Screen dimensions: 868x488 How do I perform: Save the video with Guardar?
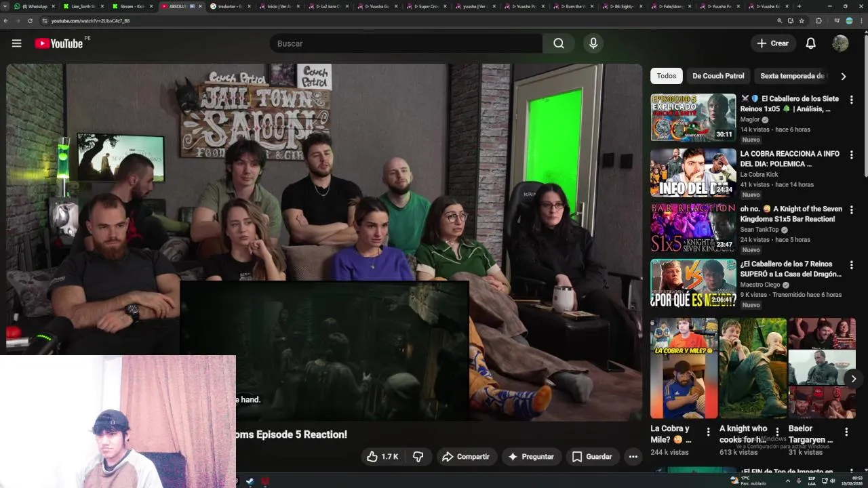point(592,457)
